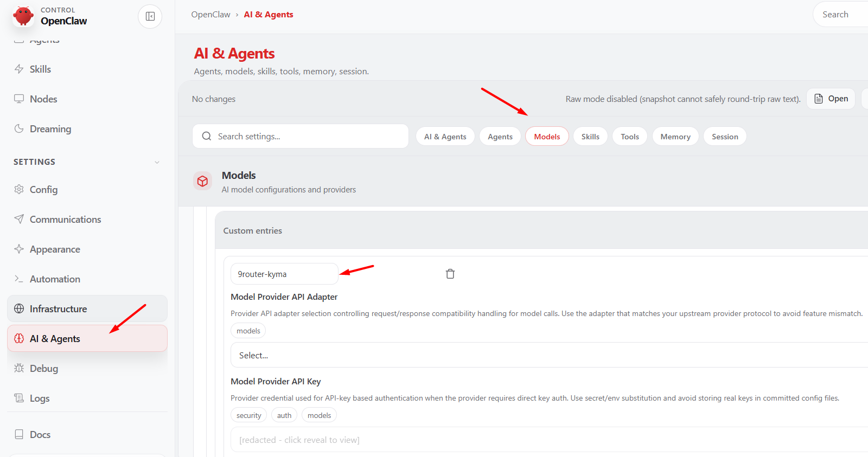This screenshot has height=457, width=868.
Task: Click the Model Provider API Key label
Action: pos(276,381)
